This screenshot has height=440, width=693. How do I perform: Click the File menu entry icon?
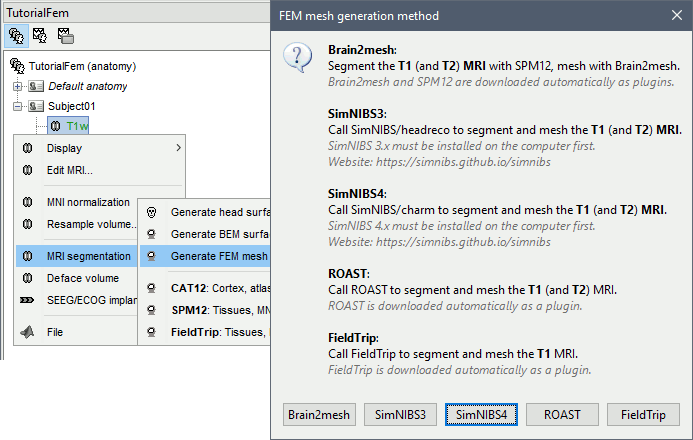coord(28,332)
